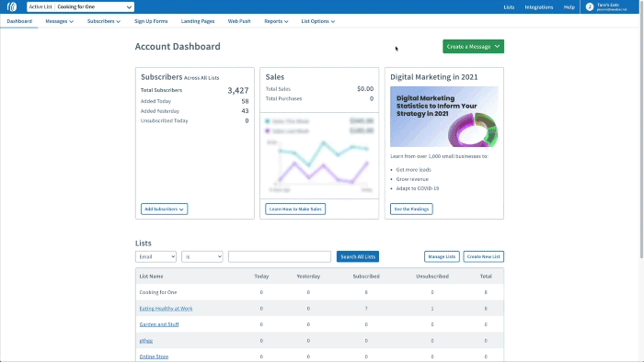644x362 pixels.
Task: Expand the Reports menu
Action: (x=276, y=21)
